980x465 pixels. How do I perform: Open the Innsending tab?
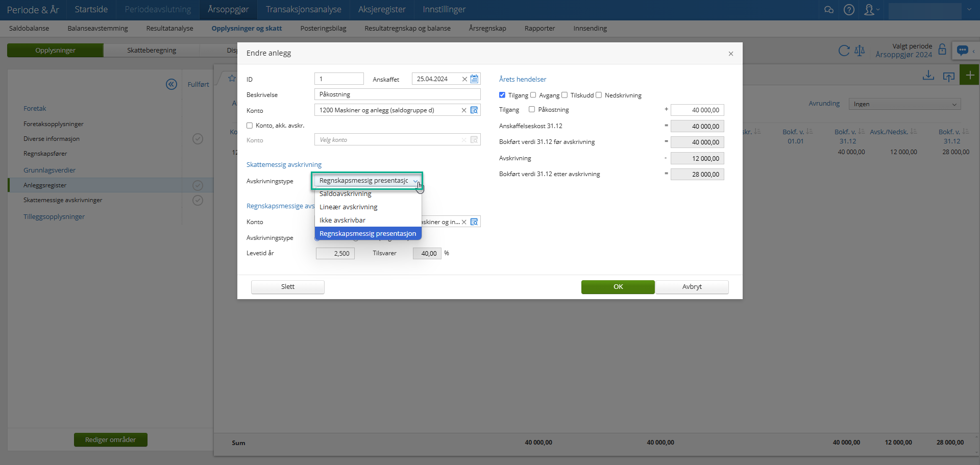click(590, 29)
